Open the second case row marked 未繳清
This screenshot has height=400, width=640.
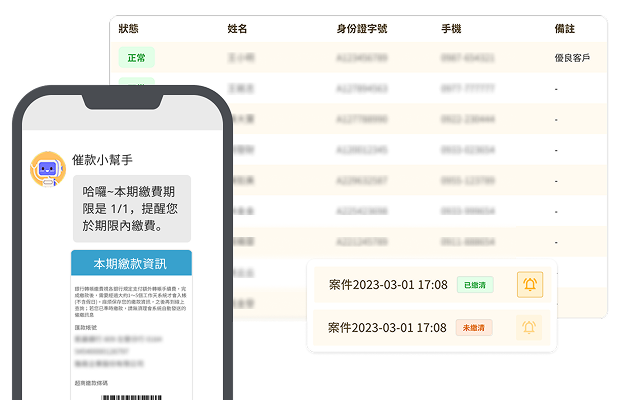coord(390,327)
